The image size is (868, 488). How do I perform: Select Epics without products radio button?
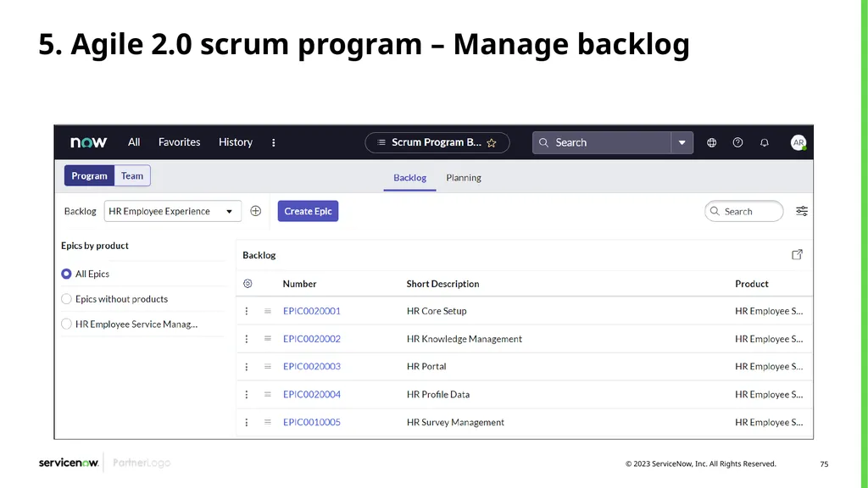[x=66, y=299]
